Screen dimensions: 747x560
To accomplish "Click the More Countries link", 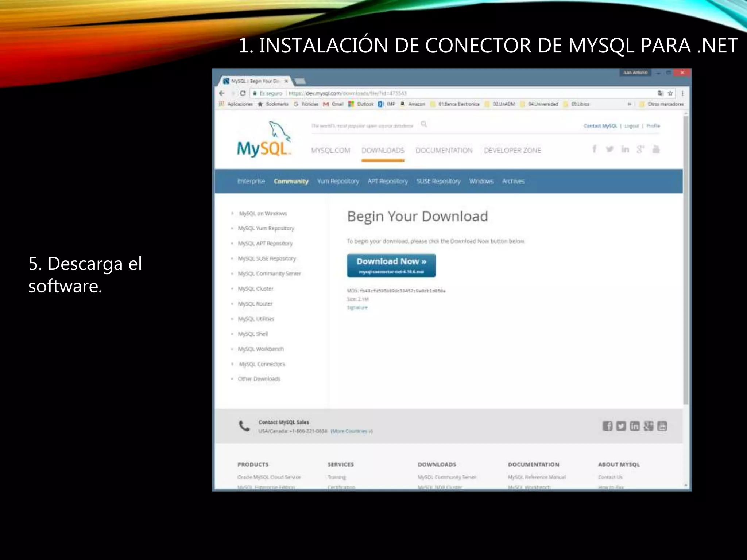I will tap(352, 431).
